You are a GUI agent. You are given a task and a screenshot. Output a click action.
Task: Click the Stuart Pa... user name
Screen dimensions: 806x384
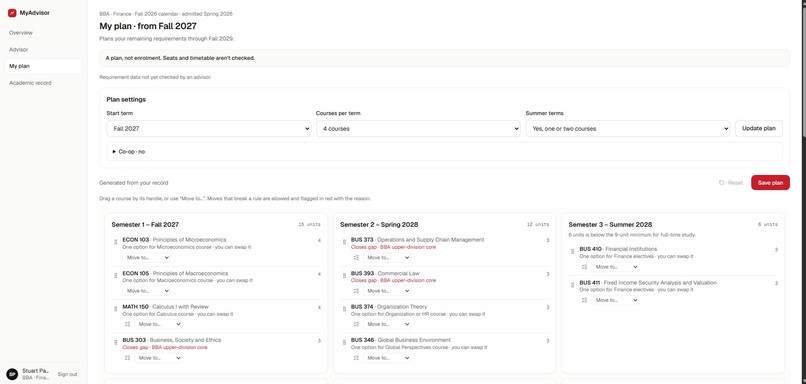[x=35, y=371]
